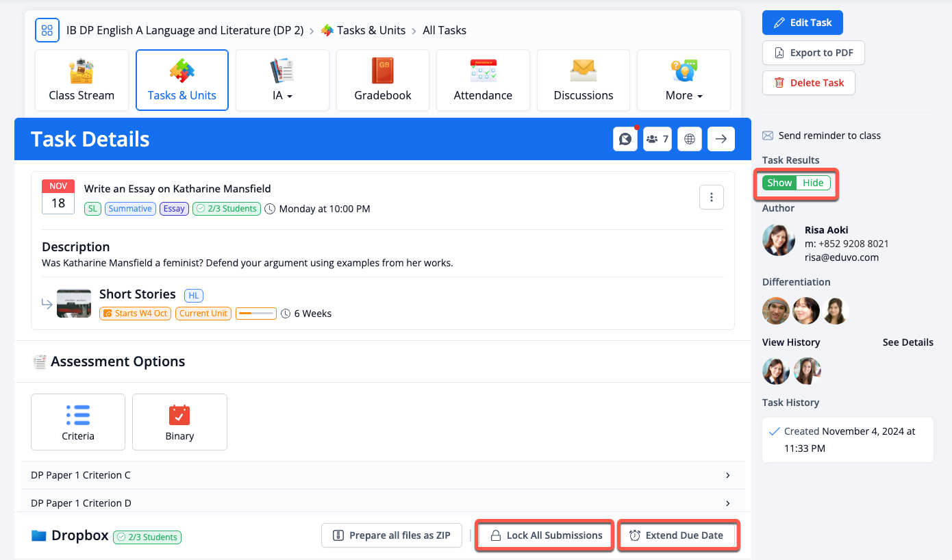Click the Short Stories unit progress bar
Screen dimensions: 952x560
[x=255, y=314]
